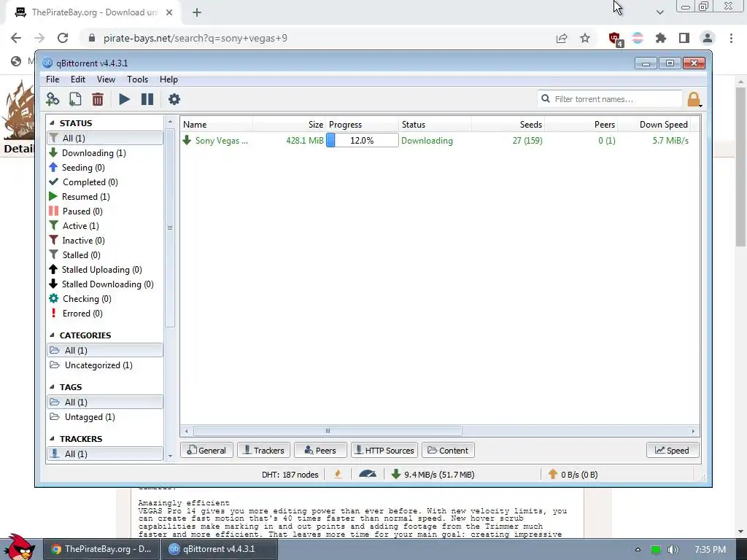Sort by the Size column header
747x560 pixels.
click(289, 125)
